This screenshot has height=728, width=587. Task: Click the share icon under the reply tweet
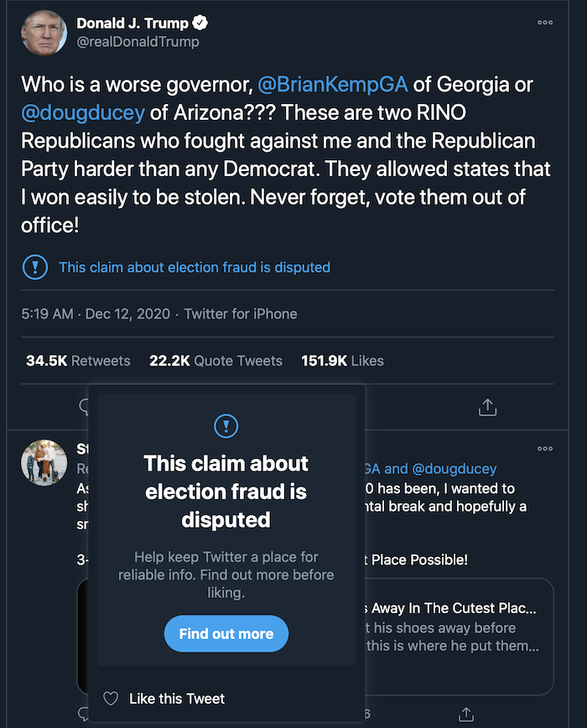pos(466,714)
